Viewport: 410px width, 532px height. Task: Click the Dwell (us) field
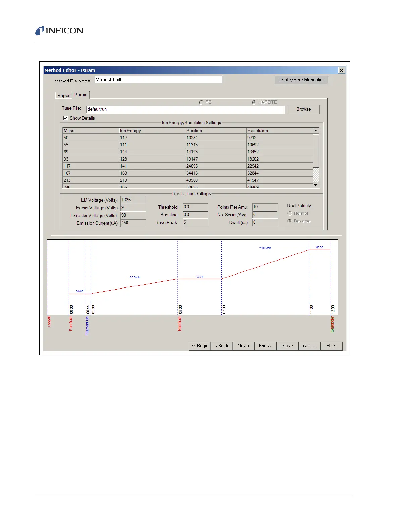point(265,222)
